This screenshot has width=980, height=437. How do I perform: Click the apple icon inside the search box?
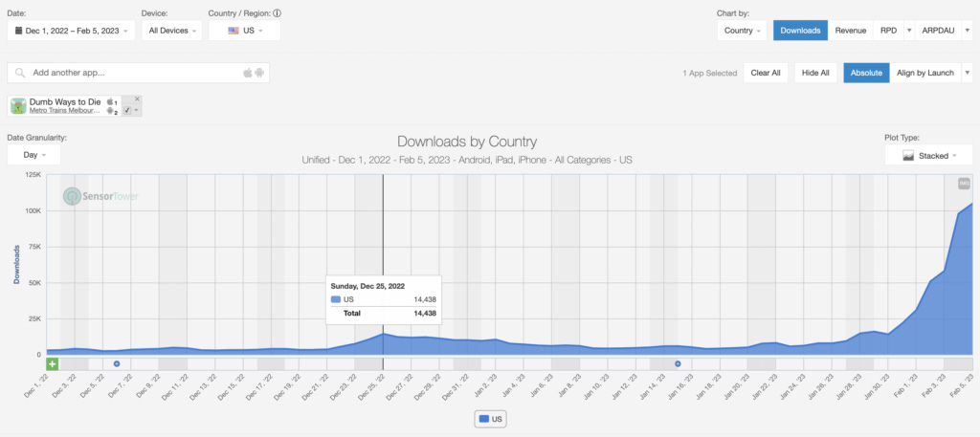(248, 73)
